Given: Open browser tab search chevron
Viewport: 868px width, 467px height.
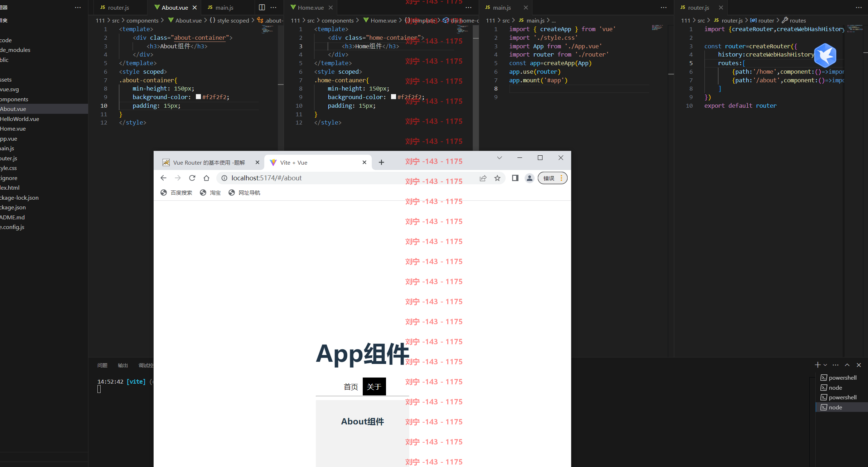Looking at the screenshot, I should click(x=499, y=158).
